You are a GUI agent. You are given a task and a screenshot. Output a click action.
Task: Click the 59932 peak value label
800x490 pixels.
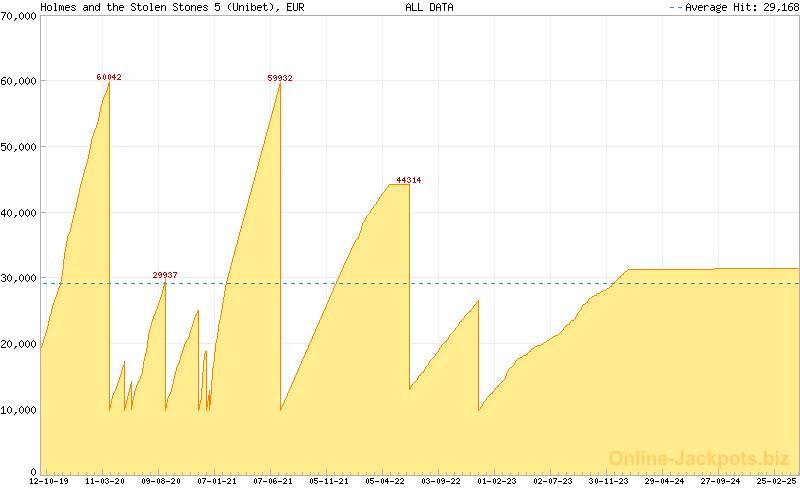coord(280,78)
